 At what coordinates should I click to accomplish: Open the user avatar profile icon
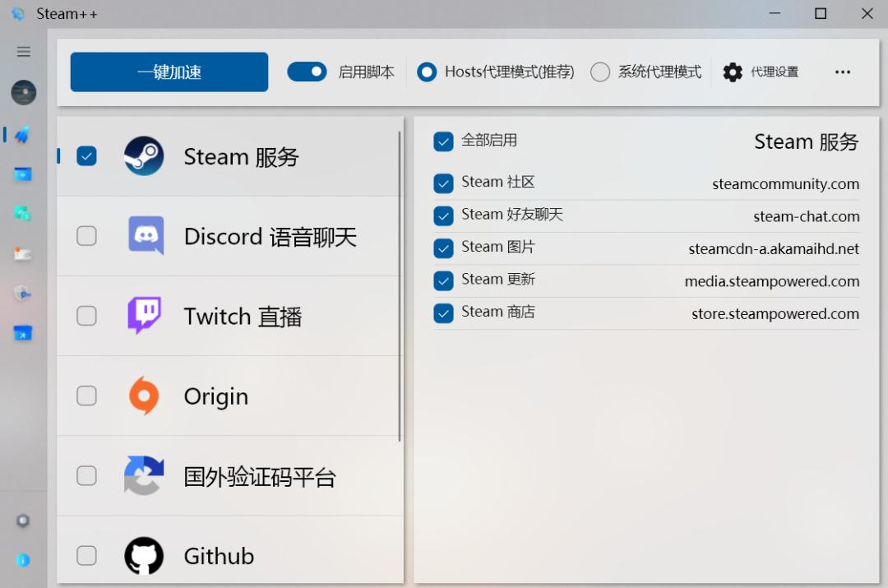tap(24, 93)
